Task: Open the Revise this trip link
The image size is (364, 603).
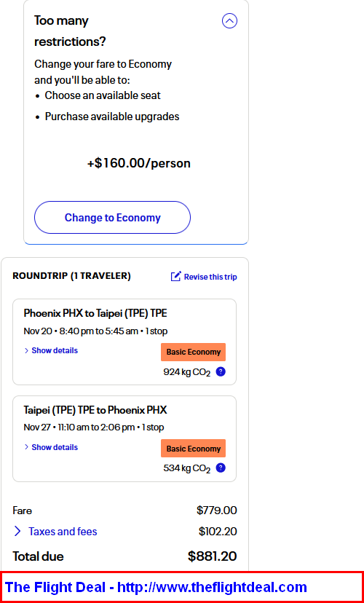Action: 204,277
